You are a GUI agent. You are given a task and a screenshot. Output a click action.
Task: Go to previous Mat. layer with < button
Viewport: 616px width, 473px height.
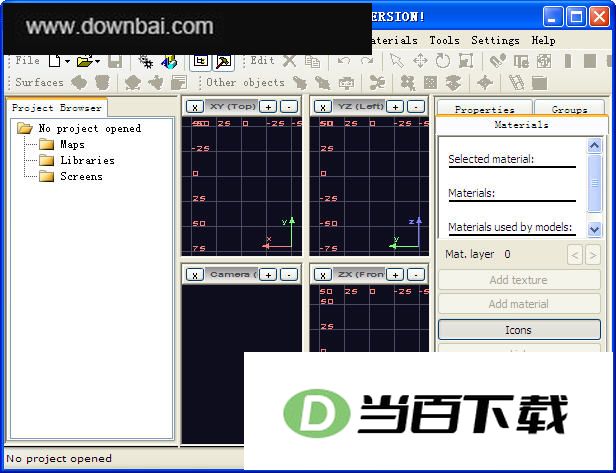click(575, 255)
